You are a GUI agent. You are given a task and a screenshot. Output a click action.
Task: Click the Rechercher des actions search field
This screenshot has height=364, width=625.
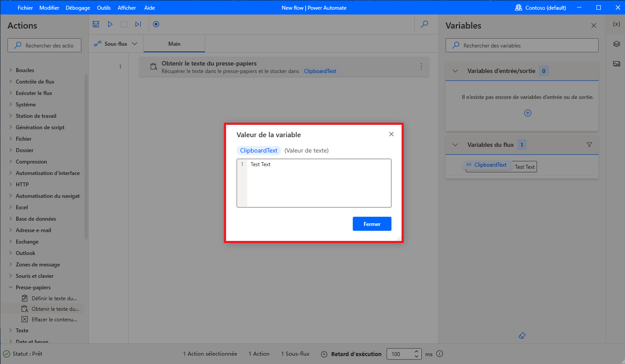pyautogui.click(x=44, y=45)
